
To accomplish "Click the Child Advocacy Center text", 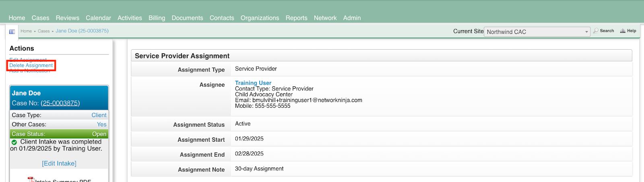I will click(264, 94).
